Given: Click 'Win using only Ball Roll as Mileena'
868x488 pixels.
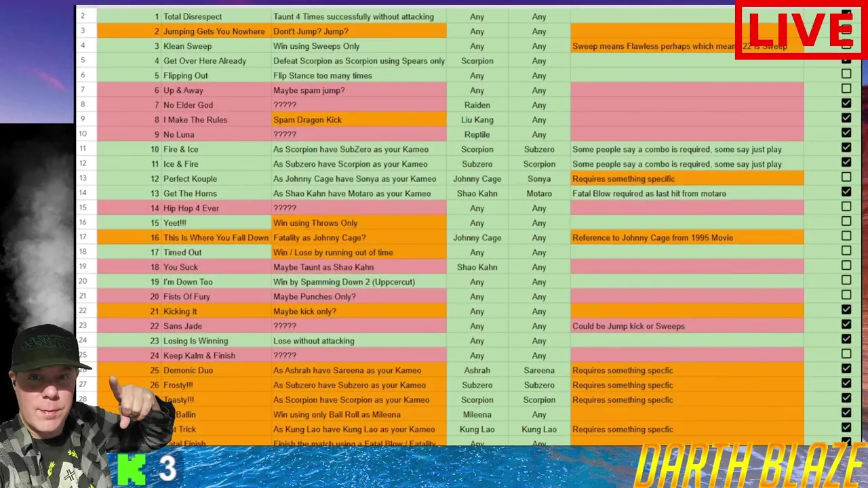Looking at the screenshot, I should tap(359, 415).
